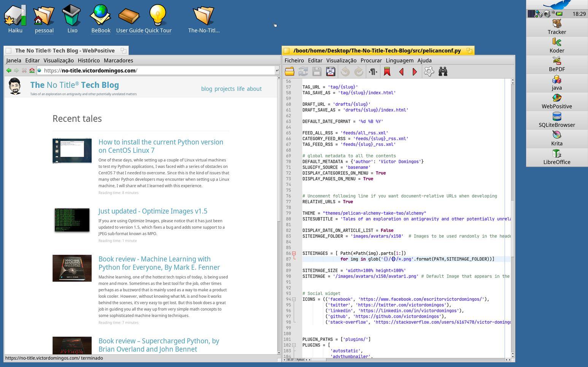The height and width of the screenshot is (367, 588).
Task: Launch Krita from the Deskbar
Action: [x=556, y=139]
